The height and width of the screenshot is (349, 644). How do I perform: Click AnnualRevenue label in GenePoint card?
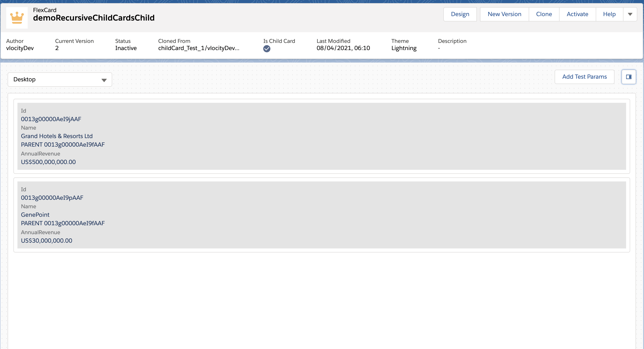(x=40, y=232)
